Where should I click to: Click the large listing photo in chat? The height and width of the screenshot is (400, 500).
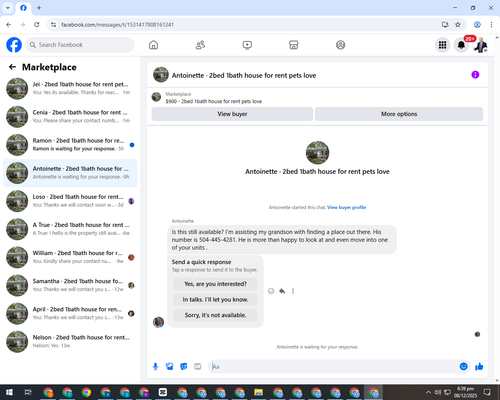[317, 153]
